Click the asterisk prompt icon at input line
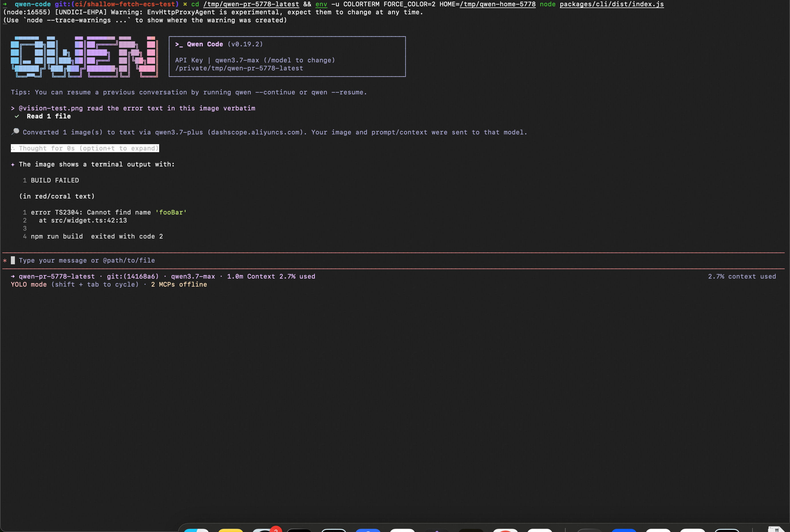Screen dimensions: 790x532 [5, 261]
